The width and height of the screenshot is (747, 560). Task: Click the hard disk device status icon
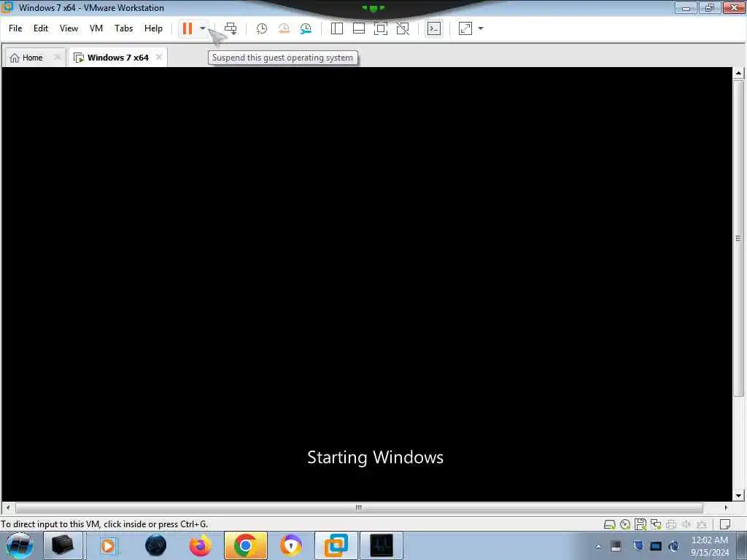609,525
